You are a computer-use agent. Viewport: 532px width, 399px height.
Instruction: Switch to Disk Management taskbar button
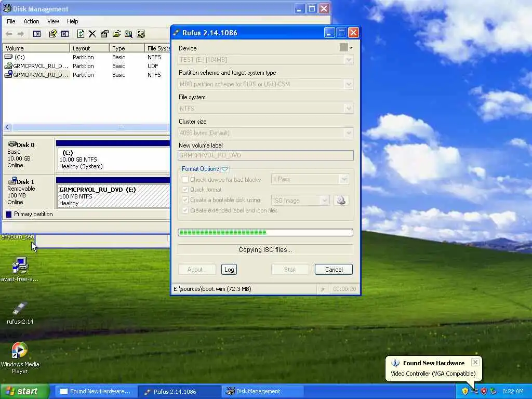(262, 392)
